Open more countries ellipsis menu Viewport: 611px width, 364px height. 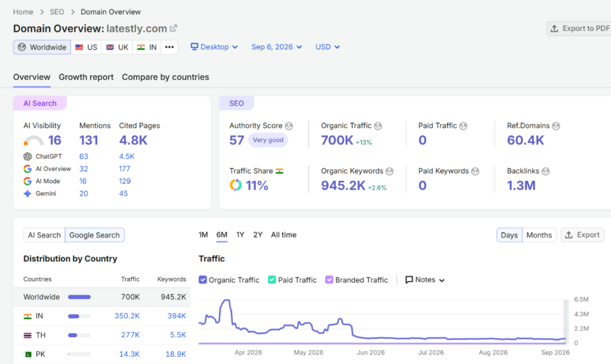[x=169, y=47]
